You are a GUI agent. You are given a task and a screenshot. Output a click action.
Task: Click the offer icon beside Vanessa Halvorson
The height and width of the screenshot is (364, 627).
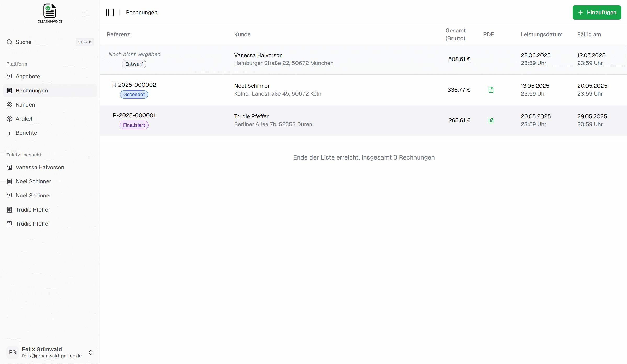pyautogui.click(x=9, y=167)
